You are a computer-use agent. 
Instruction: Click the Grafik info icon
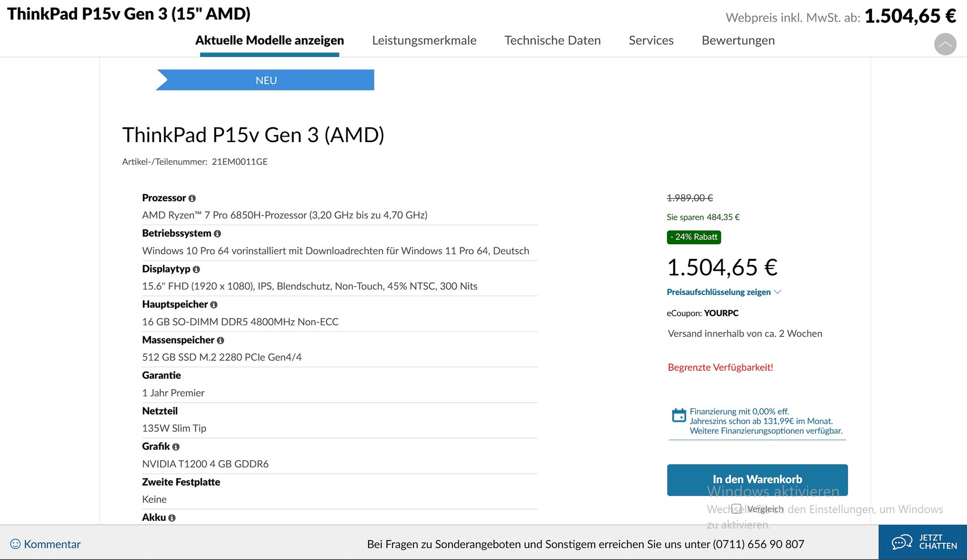(176, 447)
